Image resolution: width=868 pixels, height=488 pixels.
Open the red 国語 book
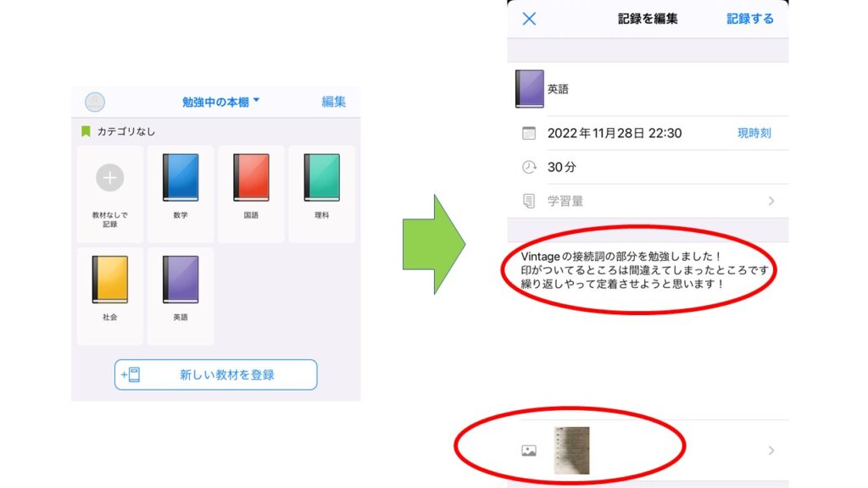251,178
